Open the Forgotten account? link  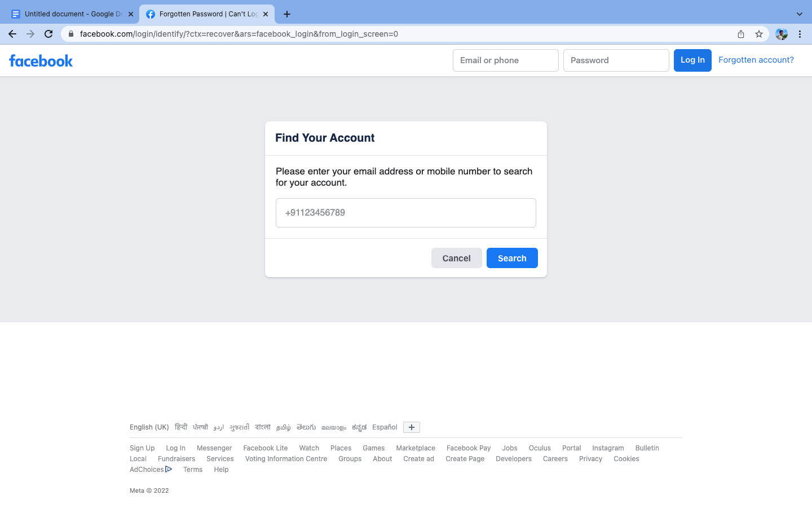point(756,60)
